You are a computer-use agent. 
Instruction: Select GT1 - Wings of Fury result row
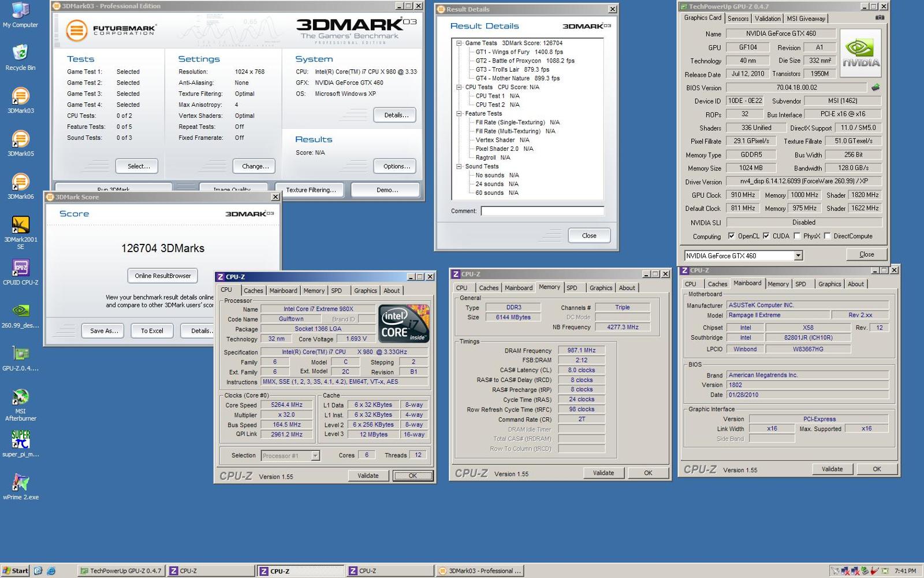519,52
